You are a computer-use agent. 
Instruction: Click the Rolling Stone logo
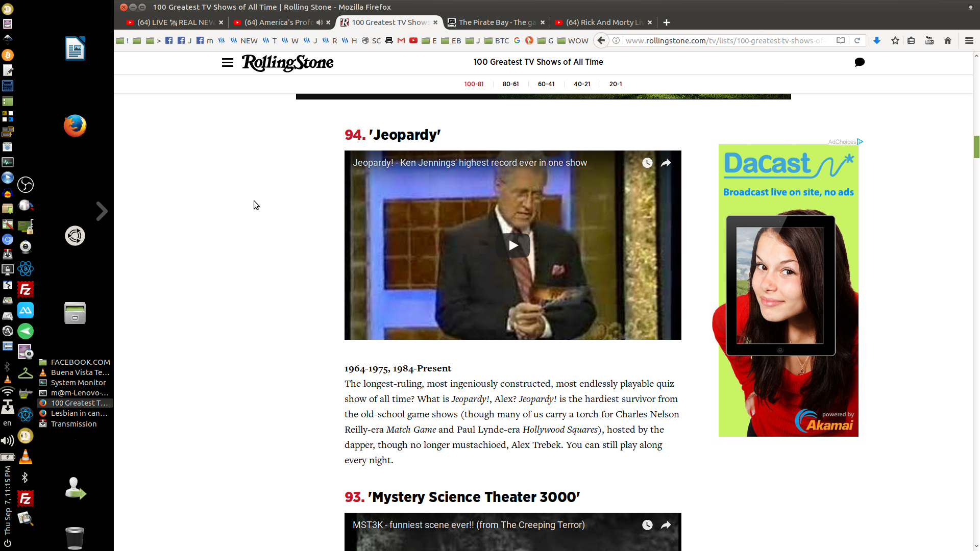[287, 63]
